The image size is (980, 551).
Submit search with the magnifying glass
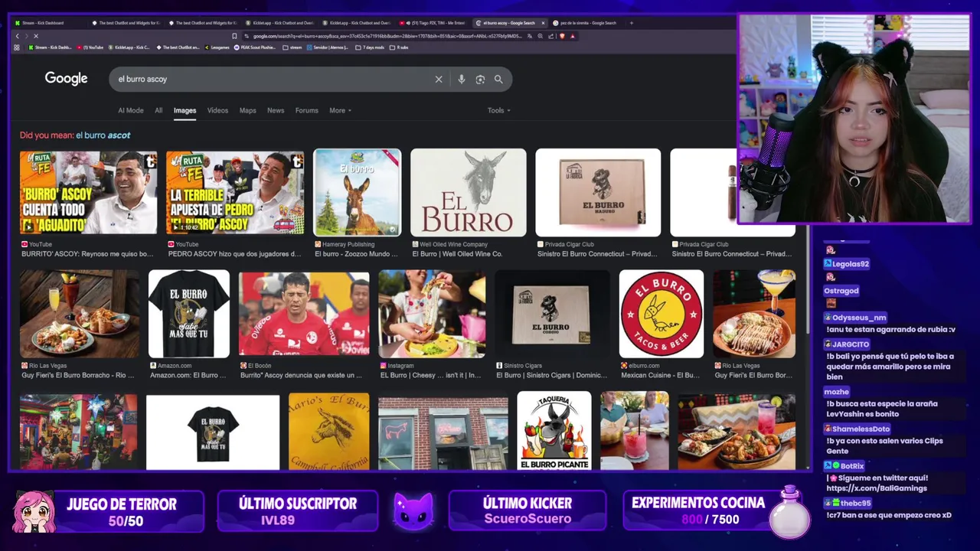click(498, 79)
